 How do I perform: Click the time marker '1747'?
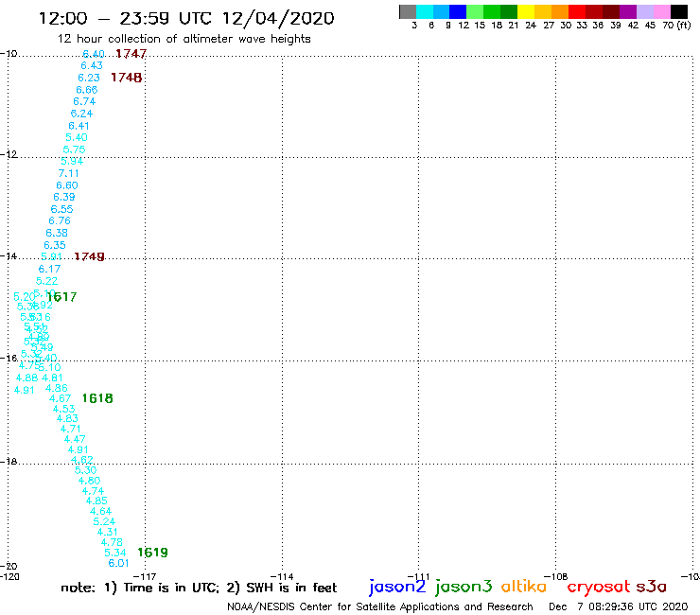point(131,54)
